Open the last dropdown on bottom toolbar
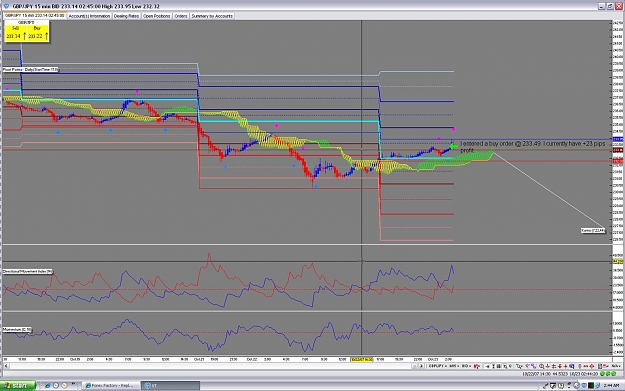 pyautogui.click(x=616, y=366)
